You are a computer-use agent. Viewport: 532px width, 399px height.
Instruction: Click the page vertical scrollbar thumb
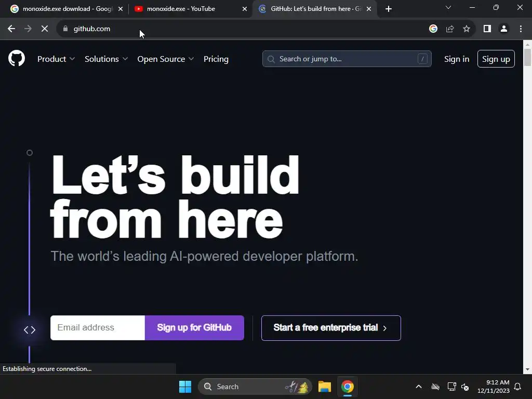pos(528,57)
